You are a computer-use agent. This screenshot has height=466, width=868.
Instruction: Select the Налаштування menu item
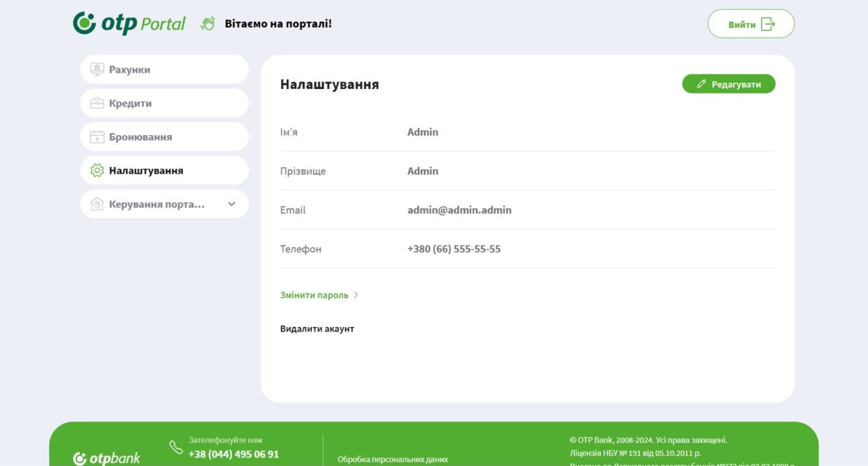(164, 171)
